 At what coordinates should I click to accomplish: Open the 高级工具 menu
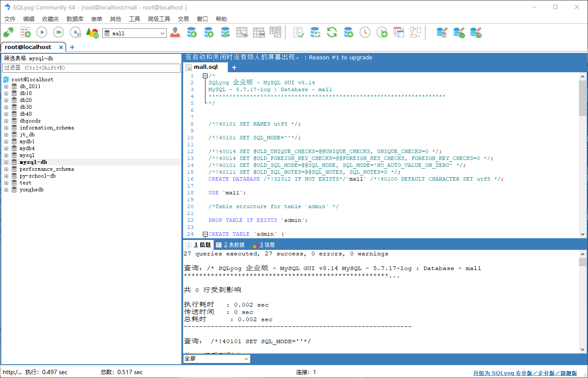pos(159,19)
